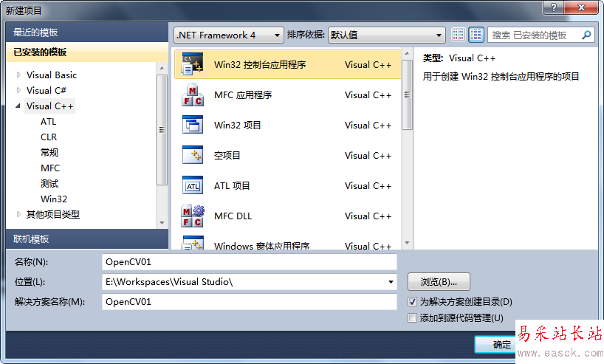This screenshot has width=604, height=364.
Task: Click the 'ATL 项目' template name
Action: [x=232, y=185]
